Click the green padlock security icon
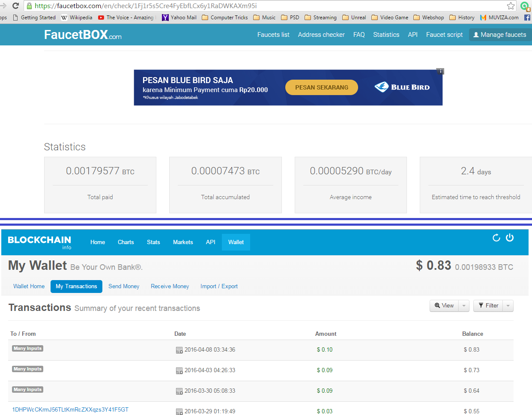The image size is (532, 415). point(29,6)
